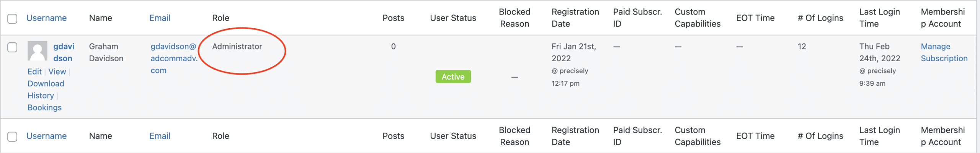Viewport: 980px width, 153px height.
Task: Sort by Email in the bottom footer
Action: pyautogui.click(x=160, y=136)
